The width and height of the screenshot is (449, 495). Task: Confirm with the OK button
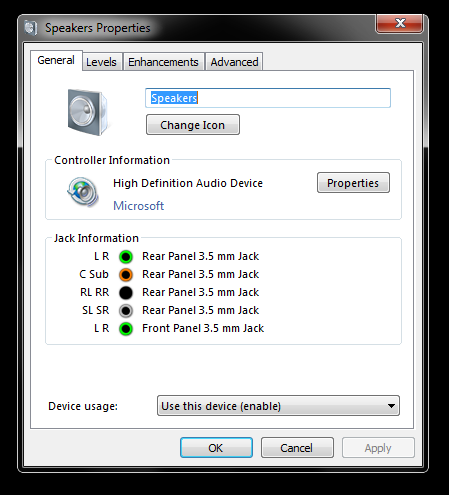[216, 448]
